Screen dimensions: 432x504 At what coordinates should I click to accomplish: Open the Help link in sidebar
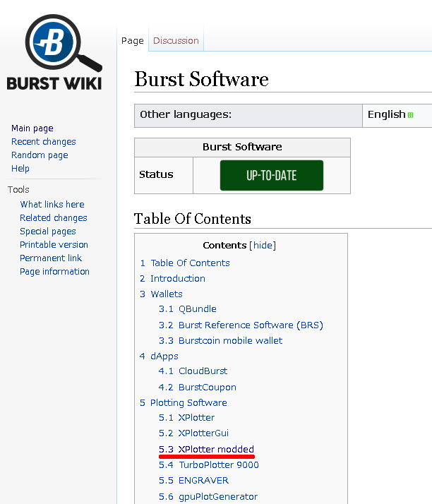(x=20, y=169)
